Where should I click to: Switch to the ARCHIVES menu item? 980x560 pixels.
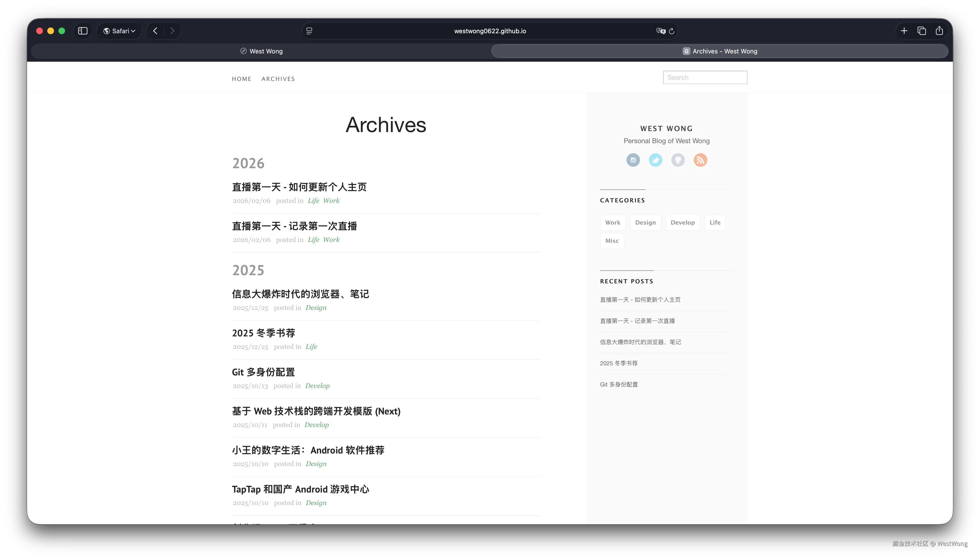coord(278,79)
